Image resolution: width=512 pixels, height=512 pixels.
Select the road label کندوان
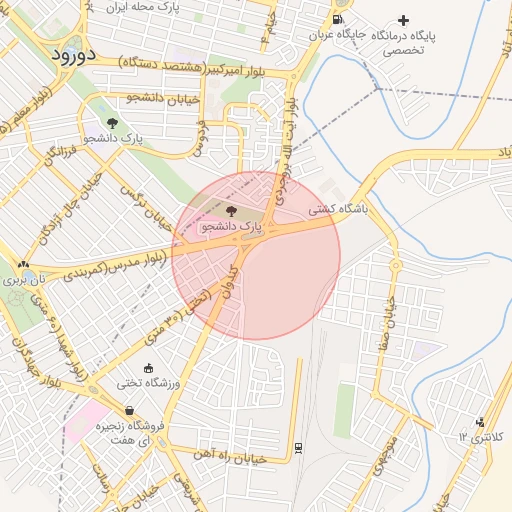click(x=230, y=282)
